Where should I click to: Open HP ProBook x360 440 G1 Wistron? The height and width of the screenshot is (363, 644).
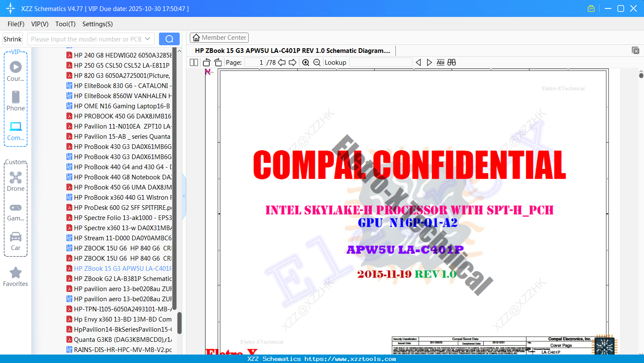pos(119,197)
